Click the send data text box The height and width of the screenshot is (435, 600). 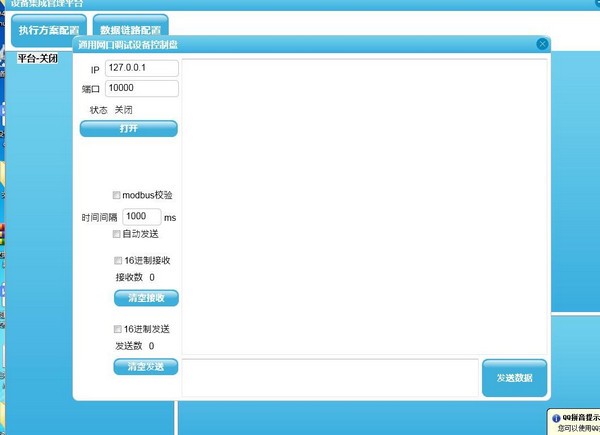pyautogui.click(x=330, y=378)
